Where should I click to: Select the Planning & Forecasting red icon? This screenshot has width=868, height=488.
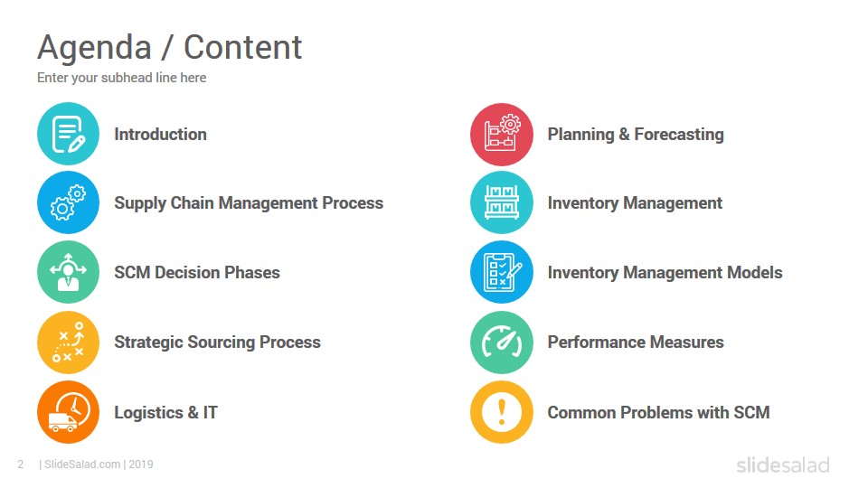coord(502,135)
